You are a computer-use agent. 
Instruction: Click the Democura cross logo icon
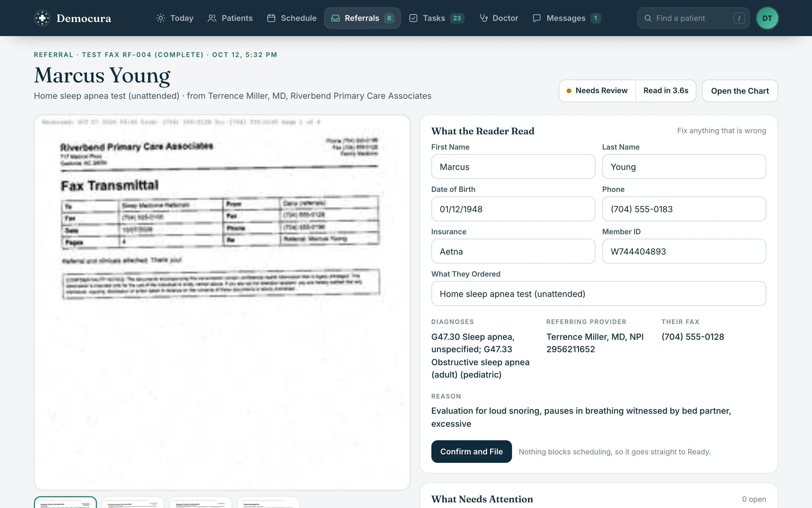[x=42, y=18]
